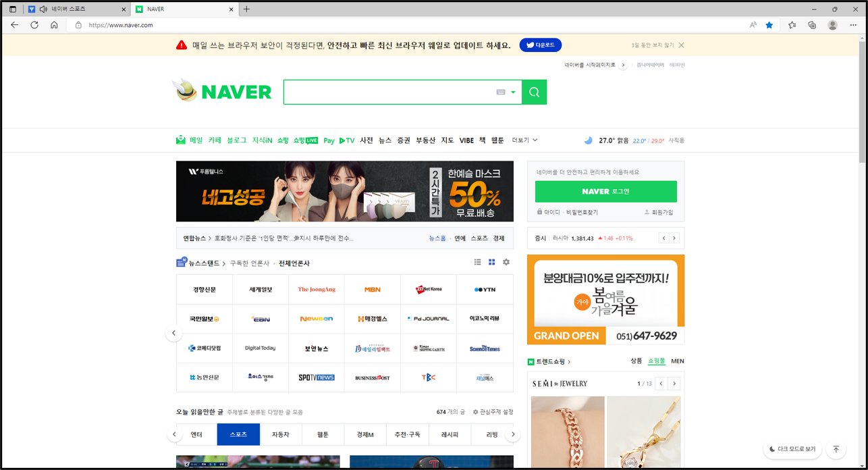Open the 회원가입 sign-up link
Screen dimensions: 868x470
(659, 212)
